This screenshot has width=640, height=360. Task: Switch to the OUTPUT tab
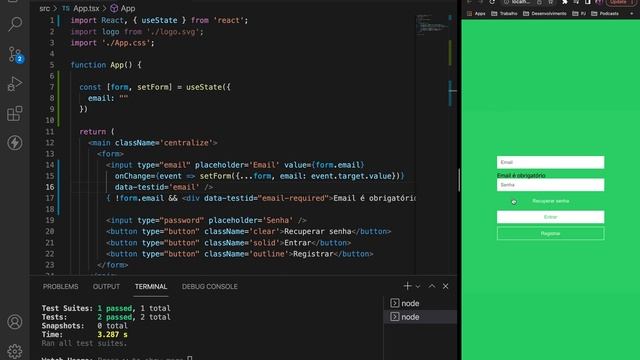pos(106,287)
